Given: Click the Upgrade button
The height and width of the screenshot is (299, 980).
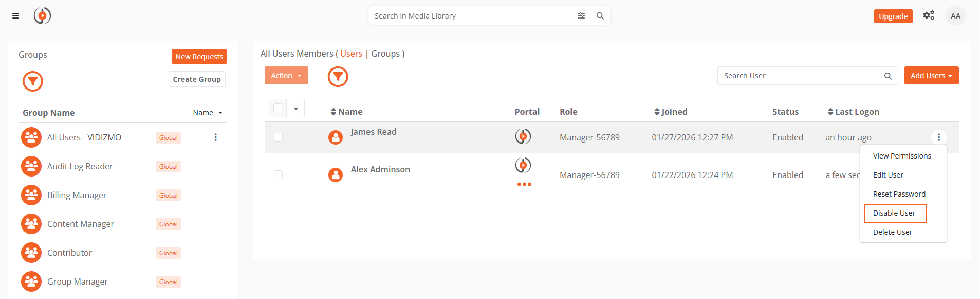Looking at the screenshot, I should pyautogui.click(x=893, y=16).
